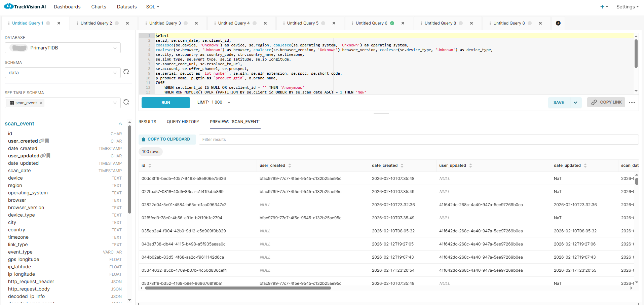The height and width of the screenshot is (305, 644).
Task: Close the Untitled Query 4 tab
Action: click(x=265, y=23)
